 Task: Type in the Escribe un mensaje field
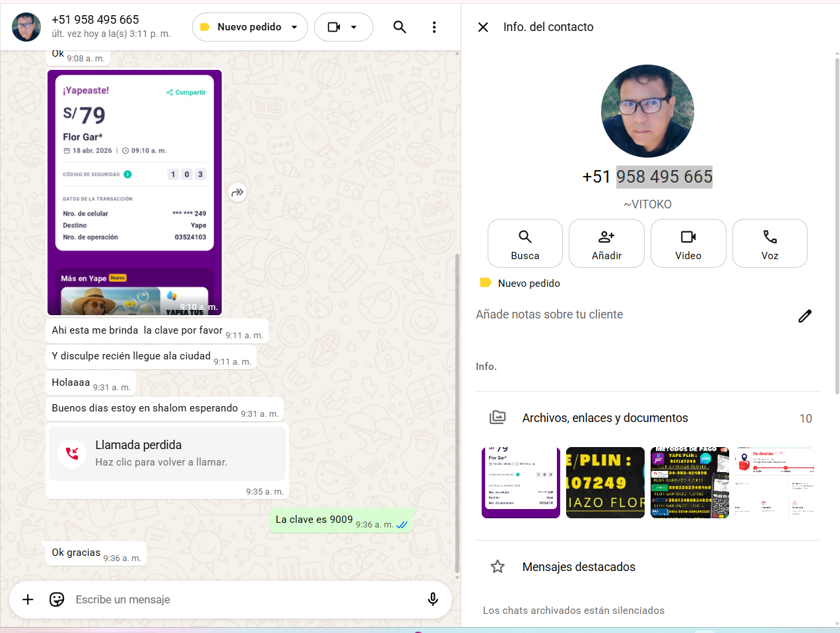coord(244,599)
